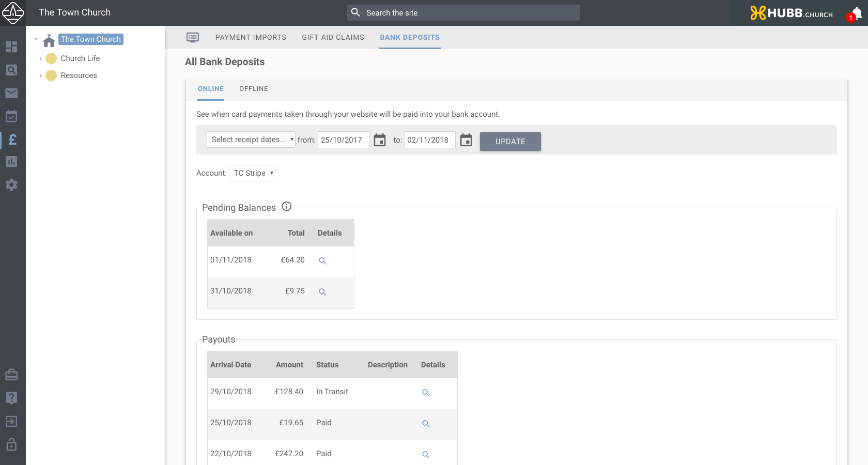868x465 pixels.
Task: Click the Paid status for 25/10/2018
Action: click(324, 423)
